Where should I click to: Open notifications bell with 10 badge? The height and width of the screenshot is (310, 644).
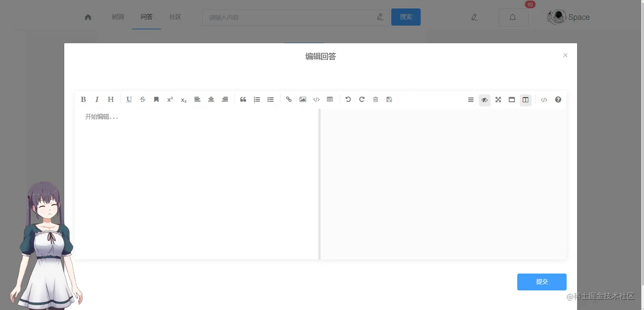[513, 17]
